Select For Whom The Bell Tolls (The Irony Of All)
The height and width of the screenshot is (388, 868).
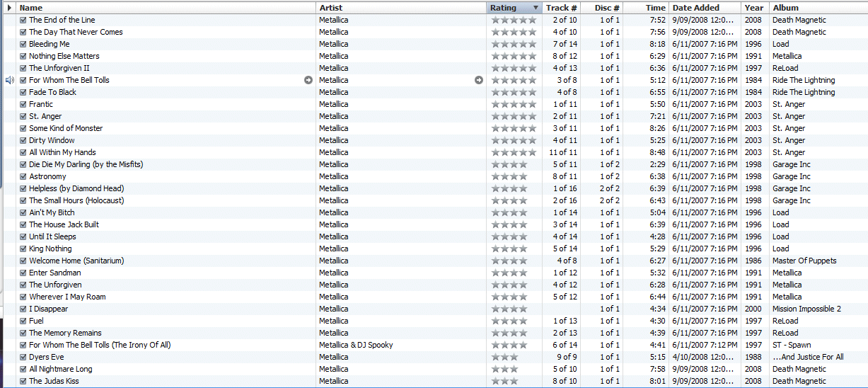(x=100, y=345)
